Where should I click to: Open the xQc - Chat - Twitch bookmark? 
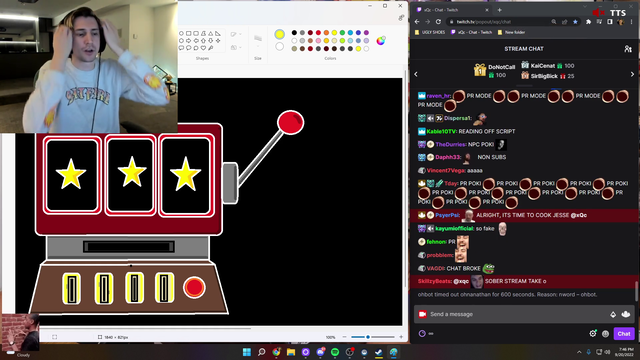471,32
